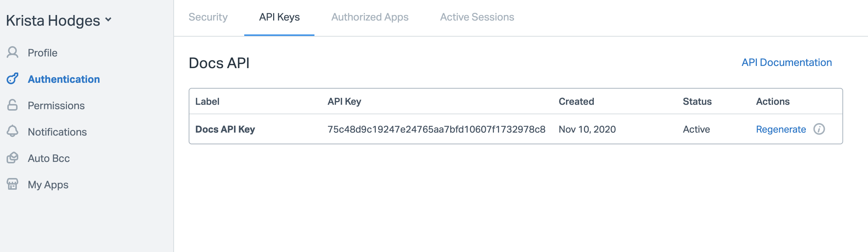Regenerate the Docs API Key
Viewport: 868px width, 252px height.
click(x=781, y=129)
